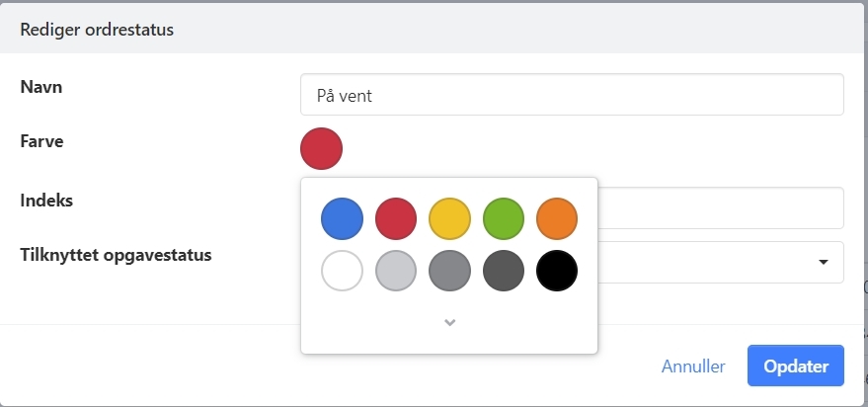Choose the yellow color swatch

tap(449, 218)
